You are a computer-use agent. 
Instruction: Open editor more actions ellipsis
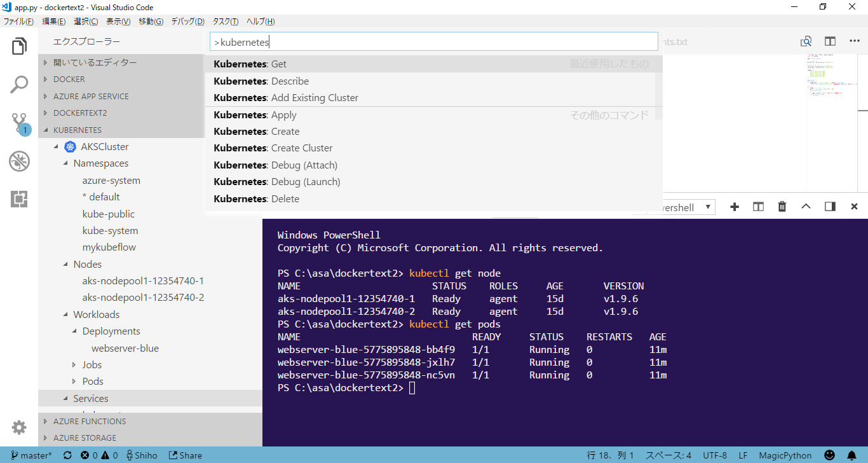855,41
